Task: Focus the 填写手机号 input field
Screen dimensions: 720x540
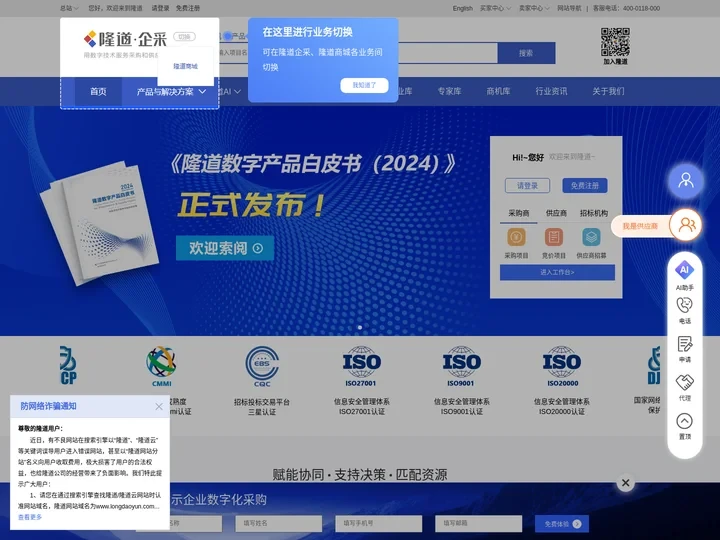Action: (x=378, y=523)
